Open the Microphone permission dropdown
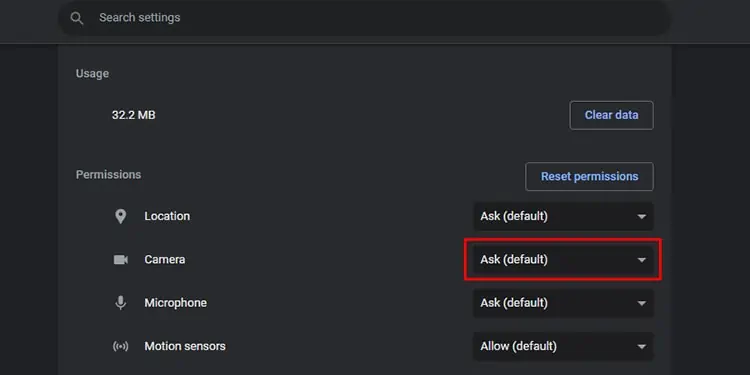750x375 pixels. (x=563, y=303)
